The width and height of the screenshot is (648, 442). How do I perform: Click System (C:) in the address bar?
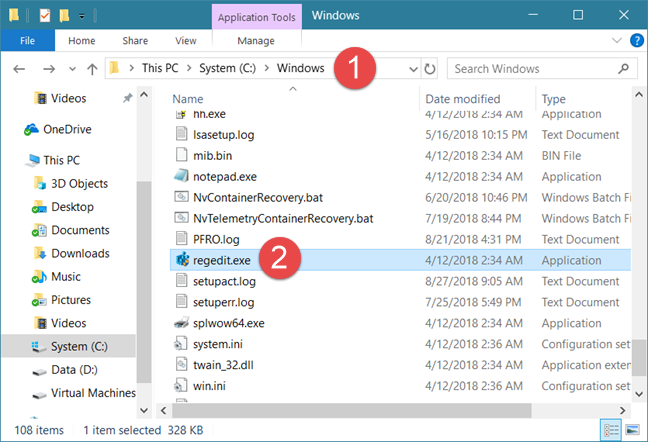(x=227, y=68)
